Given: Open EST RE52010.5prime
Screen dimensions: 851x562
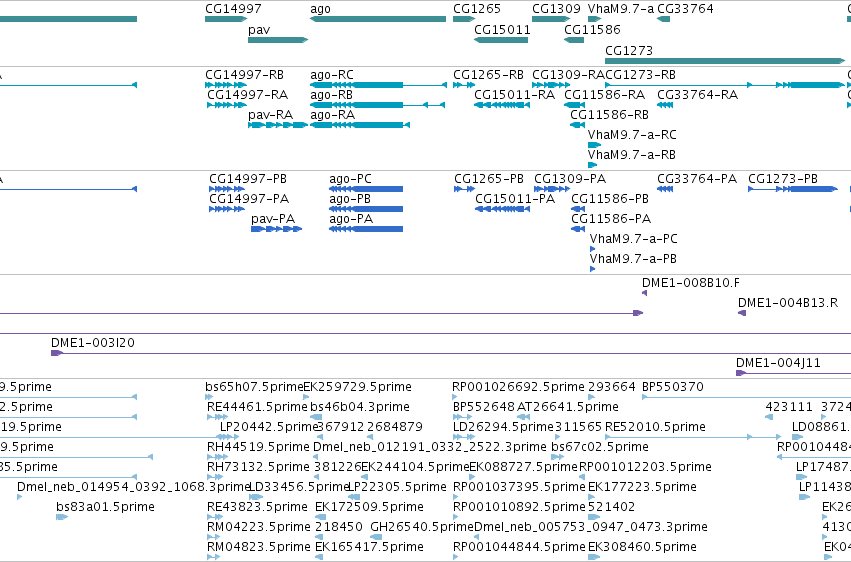Looking at the screenshot, I should click(x=655, y=427).
